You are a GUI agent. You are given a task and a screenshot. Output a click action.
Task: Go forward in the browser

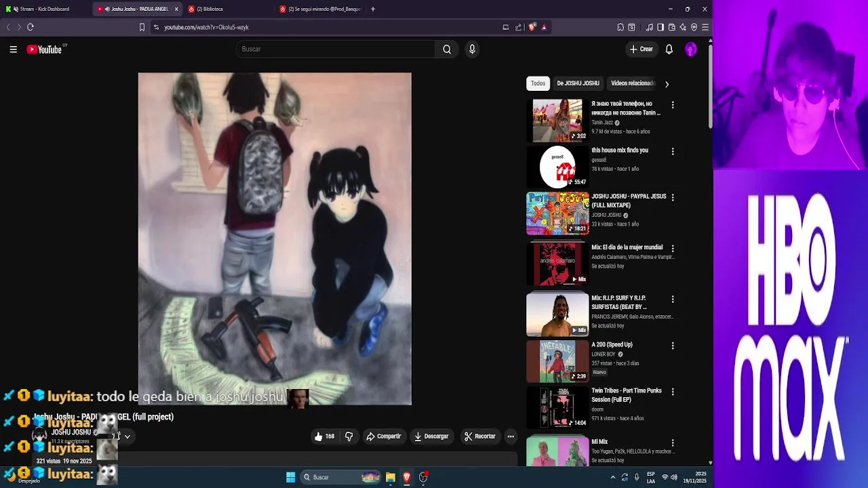click(19, 27)
